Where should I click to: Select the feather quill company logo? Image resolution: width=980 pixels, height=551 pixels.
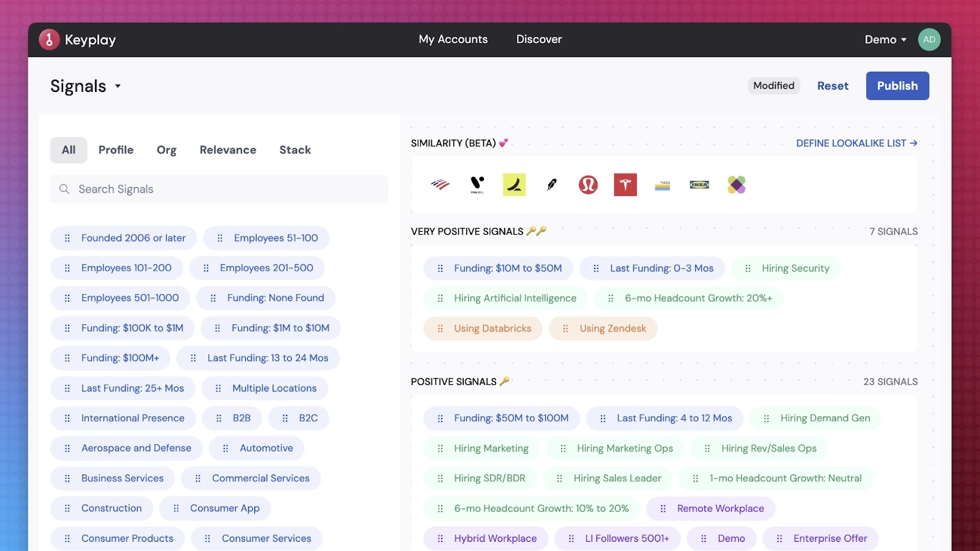pyautogui.click(x=552, y=184)
